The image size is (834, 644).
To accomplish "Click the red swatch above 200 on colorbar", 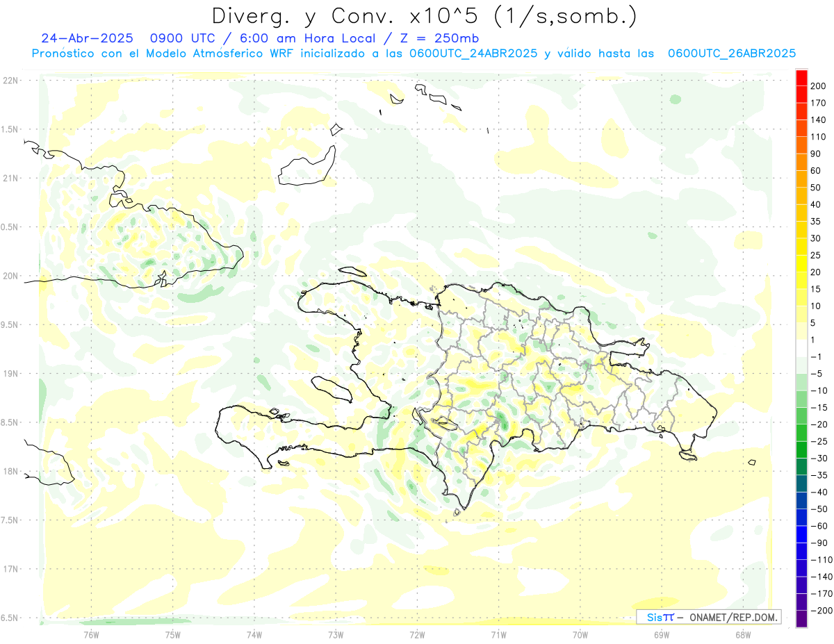I will [801, 78].
